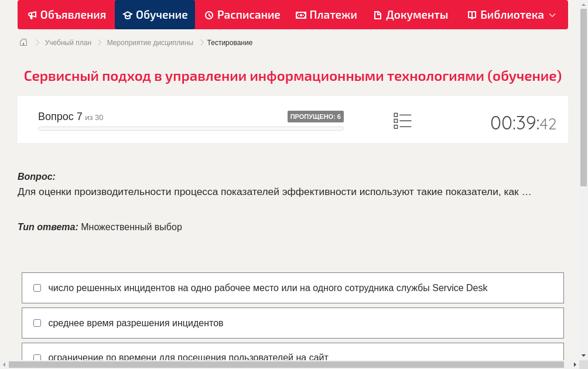Click the document icon beside Документы
Viewport: 588px width, 369px height.
(x=377, y=15)
